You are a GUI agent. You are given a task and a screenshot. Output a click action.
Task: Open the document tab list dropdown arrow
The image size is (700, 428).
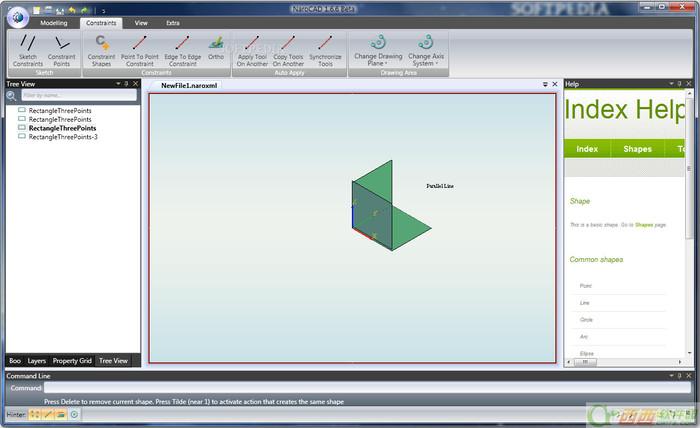click(545, 84)
